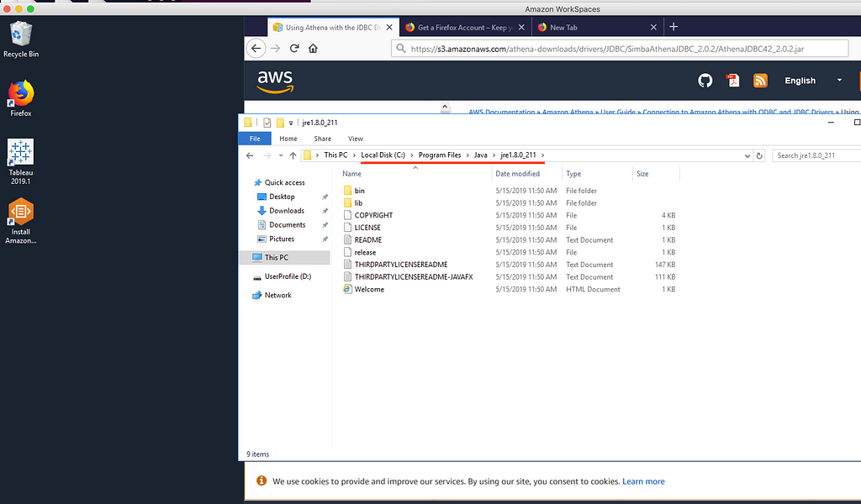
Task: Open the PDF icon in AWS header
Action: pos(732,81)
